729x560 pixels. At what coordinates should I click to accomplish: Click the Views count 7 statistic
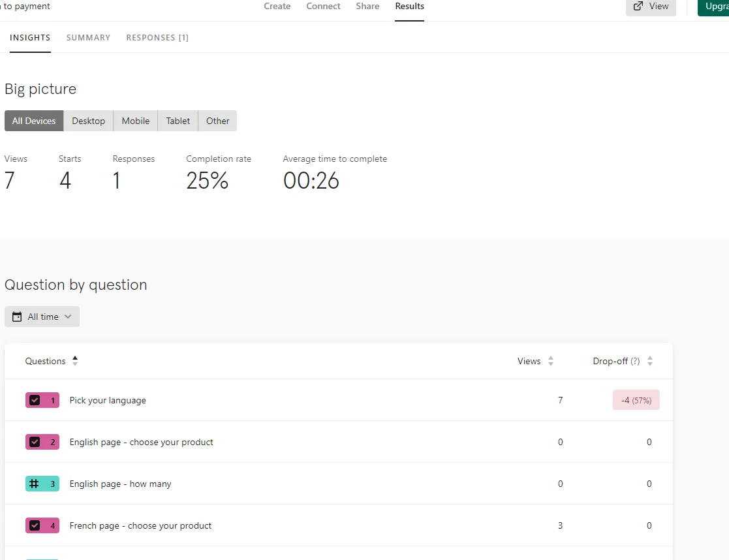(x=9, y=180)
